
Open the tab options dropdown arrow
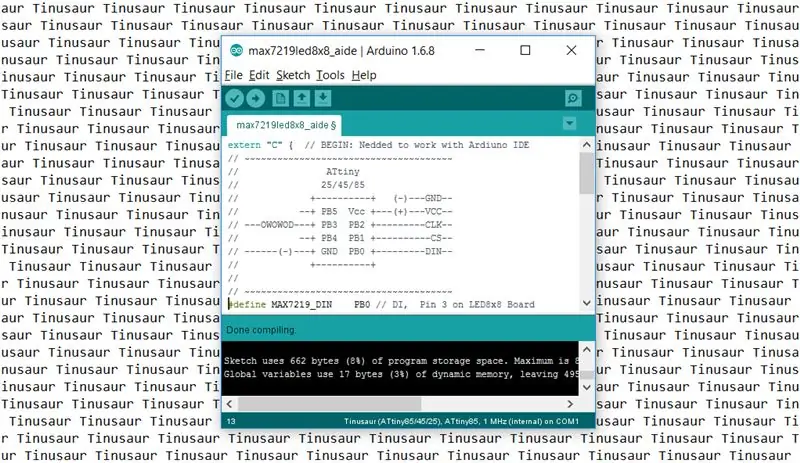coord(569,124)
